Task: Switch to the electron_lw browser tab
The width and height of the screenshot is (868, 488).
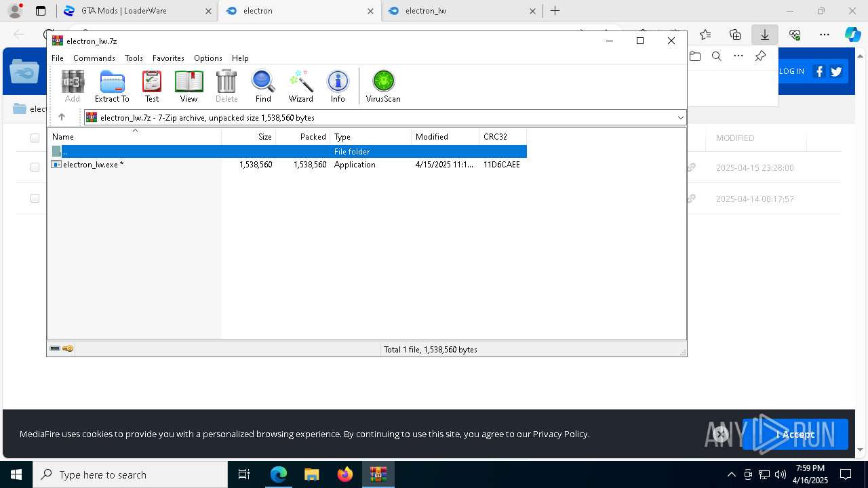Action: [x=461, y=11]
